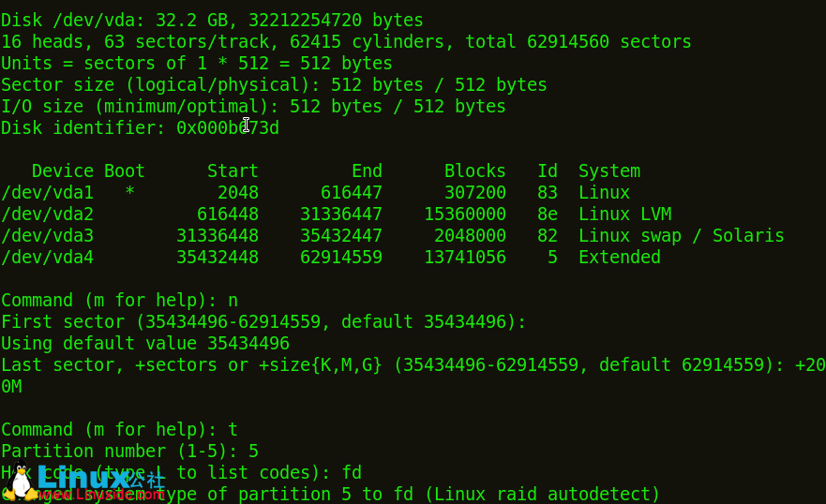Select the /dev/vda3 device name
This screenshot has width=826, height=504.
point(48,236)
